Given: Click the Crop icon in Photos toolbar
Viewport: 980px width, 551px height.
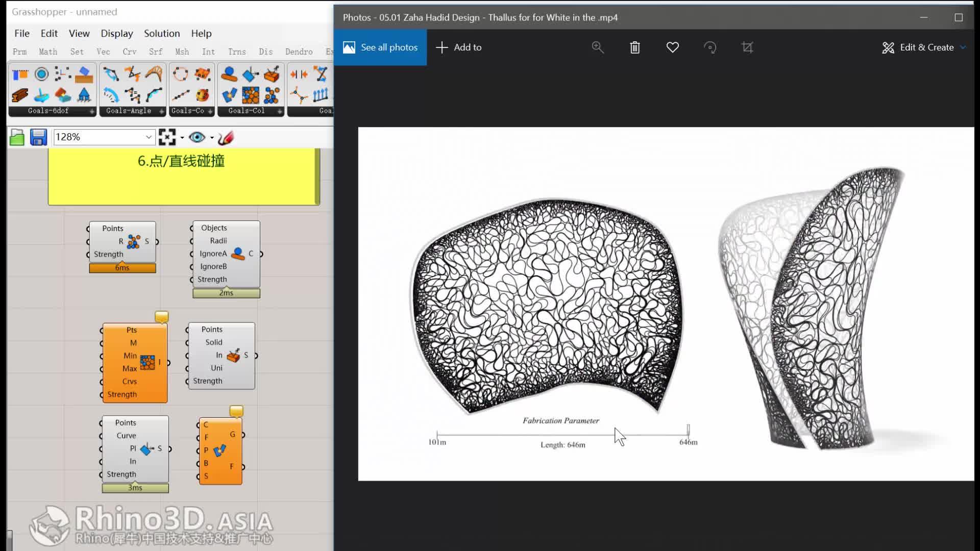Looking at the screenshot, I should coord(747,47).
